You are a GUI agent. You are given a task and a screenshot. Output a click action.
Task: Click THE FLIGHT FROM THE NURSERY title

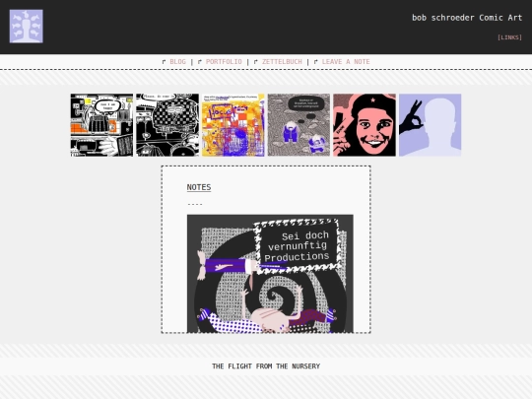pos(266,366)
